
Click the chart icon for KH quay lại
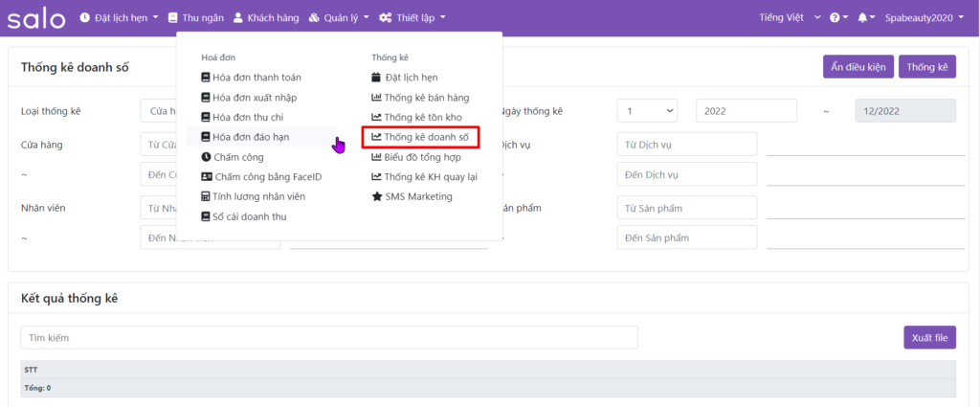(x=376, y=177)
